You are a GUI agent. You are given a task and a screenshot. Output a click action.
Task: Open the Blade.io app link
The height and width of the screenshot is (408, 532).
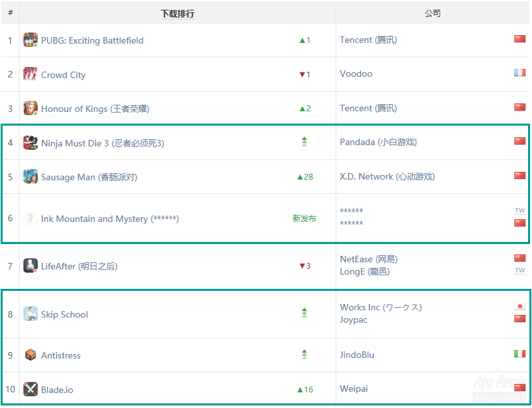pos(57,390)
